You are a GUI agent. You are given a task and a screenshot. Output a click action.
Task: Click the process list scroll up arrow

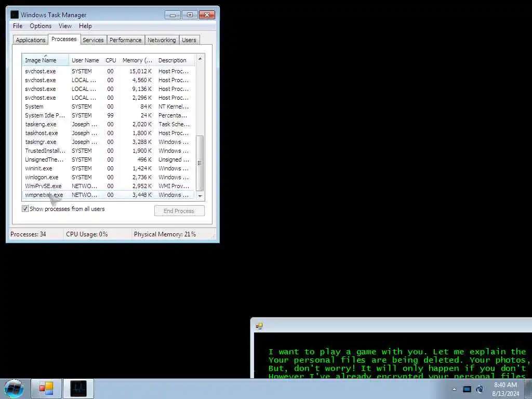(x=200, y=59)
